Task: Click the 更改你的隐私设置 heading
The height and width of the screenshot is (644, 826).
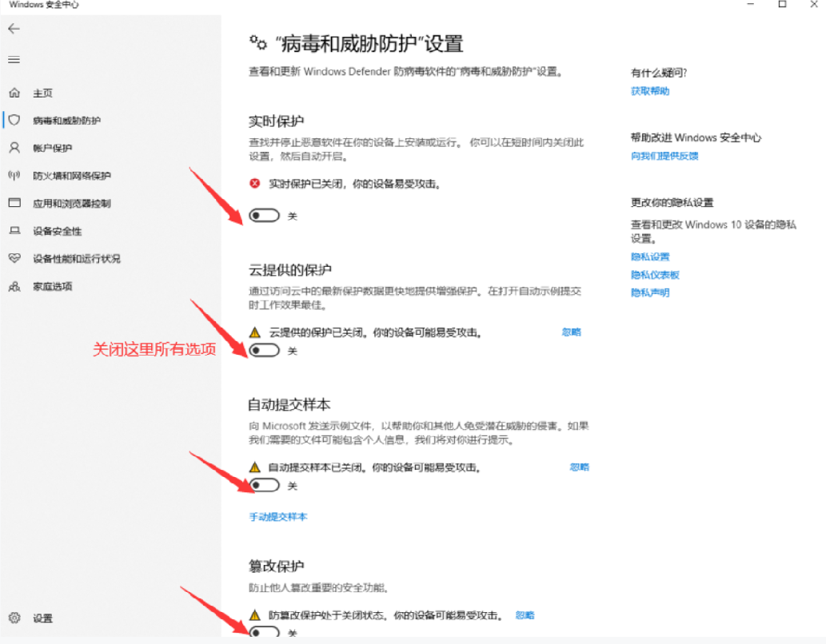Action: (x=672, y=203)
